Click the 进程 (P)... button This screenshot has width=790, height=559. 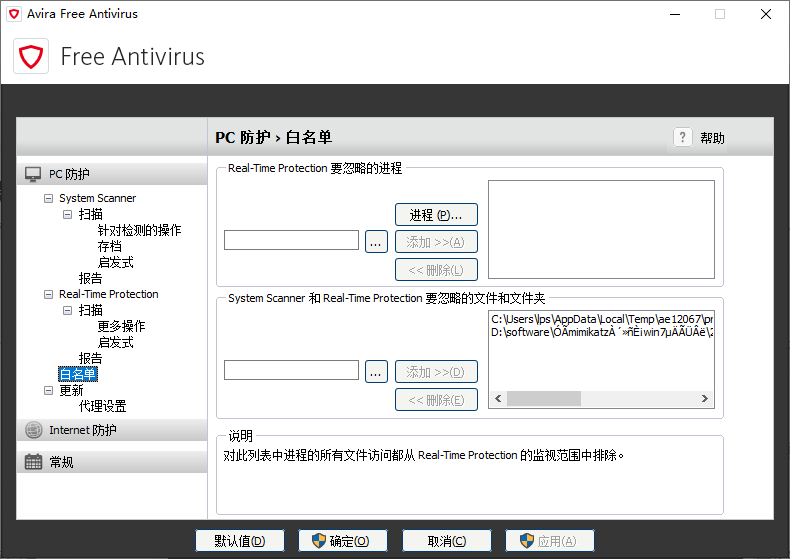pos(436,215)
